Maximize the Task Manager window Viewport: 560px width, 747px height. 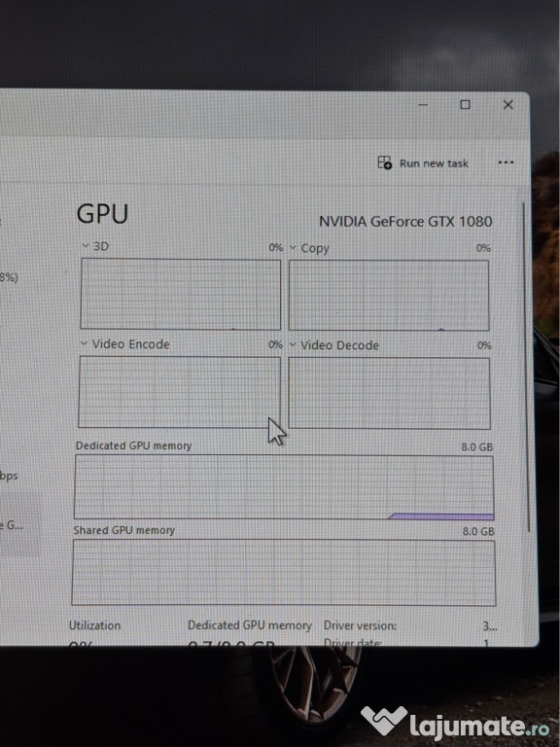pos(466,104)
